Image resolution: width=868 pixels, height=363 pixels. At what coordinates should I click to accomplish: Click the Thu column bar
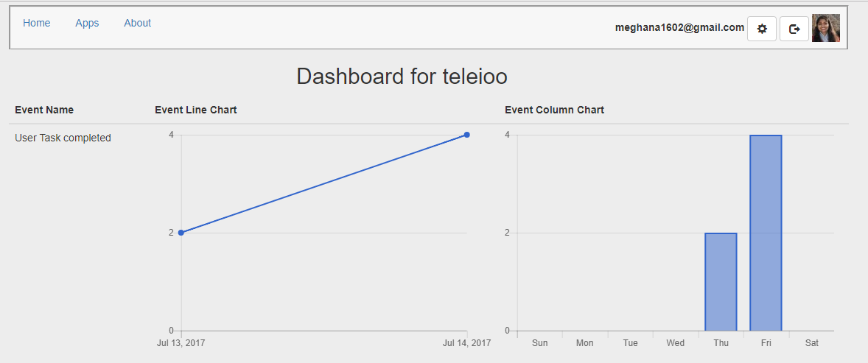[721, 281]
